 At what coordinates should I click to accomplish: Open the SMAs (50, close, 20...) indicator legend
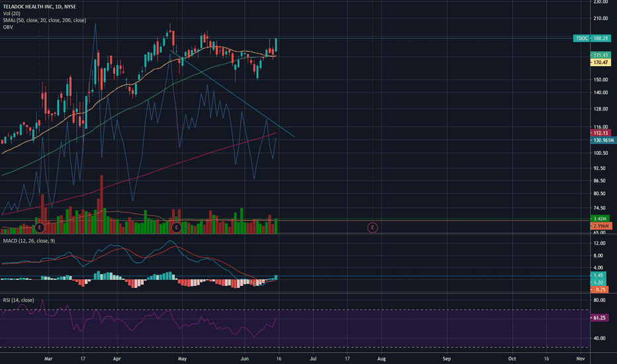(44, 20)
